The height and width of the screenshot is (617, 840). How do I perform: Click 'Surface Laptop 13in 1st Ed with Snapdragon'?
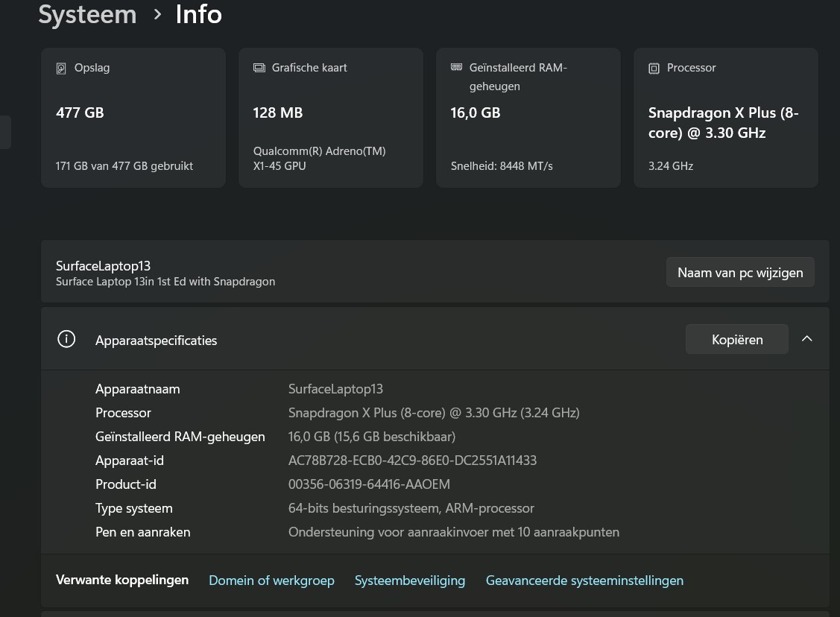[x=165, y=282]
